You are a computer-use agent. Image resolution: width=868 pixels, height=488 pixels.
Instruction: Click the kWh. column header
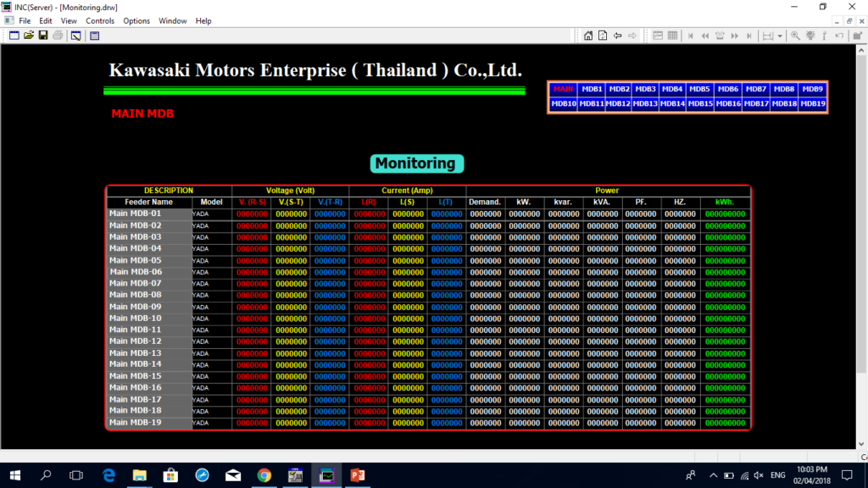click(x=724, y=202)
